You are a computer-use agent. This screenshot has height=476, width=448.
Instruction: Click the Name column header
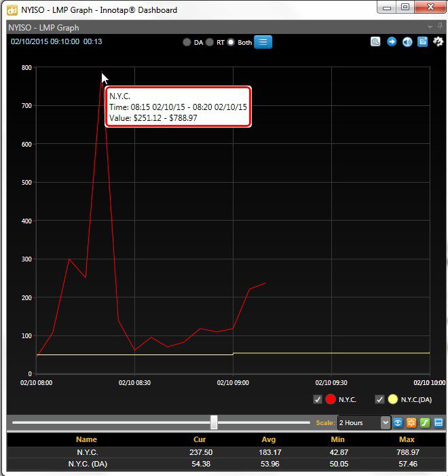pyautogui.click(x=86, y=439)
